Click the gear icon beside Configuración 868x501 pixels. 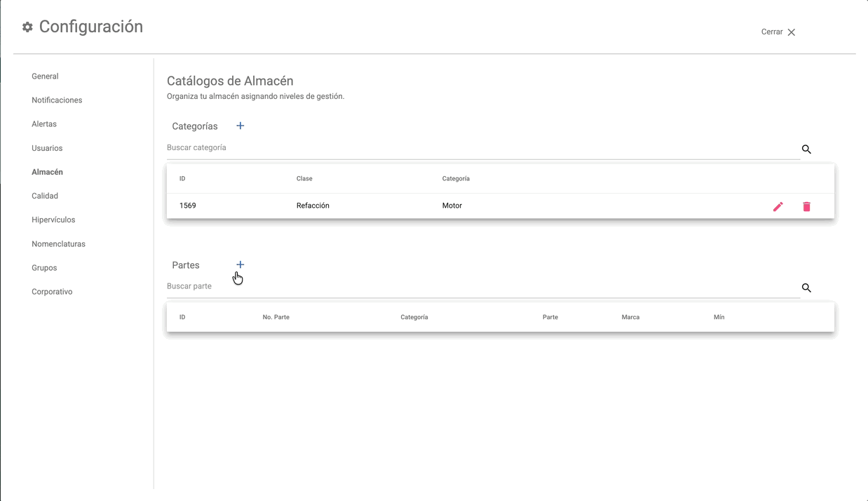point(27,27)
